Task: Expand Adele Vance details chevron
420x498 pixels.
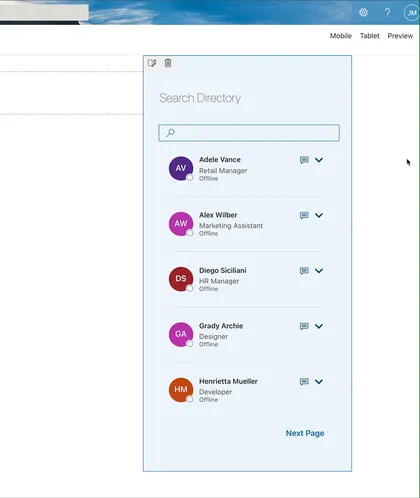Action: coord(319,160)
